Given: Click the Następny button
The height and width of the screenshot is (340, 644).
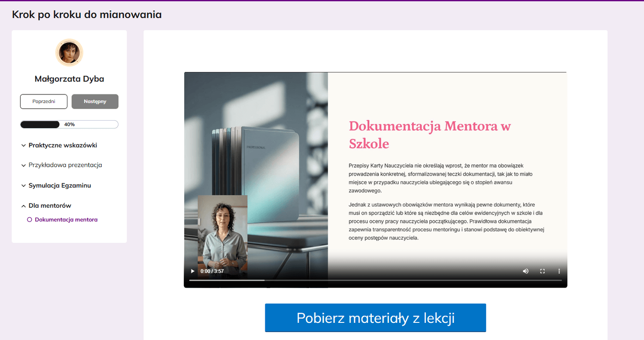Looking at the screenshot, I should (x=95, y=102).
